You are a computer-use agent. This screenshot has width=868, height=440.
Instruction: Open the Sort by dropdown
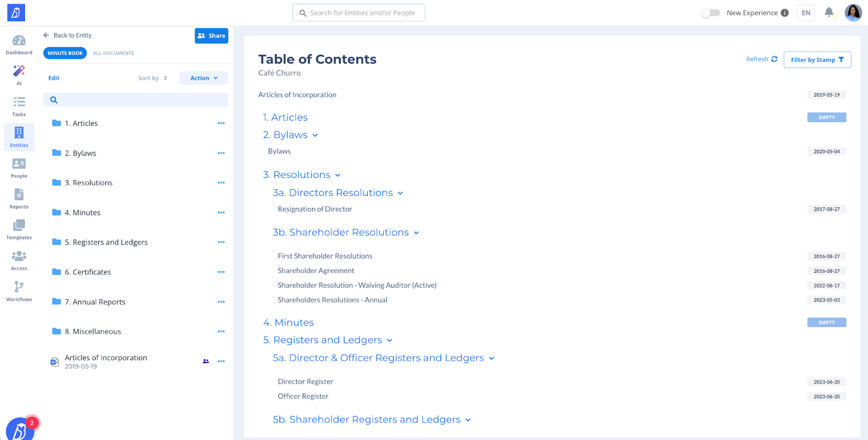pyautogui.click(x=152, y=78)
